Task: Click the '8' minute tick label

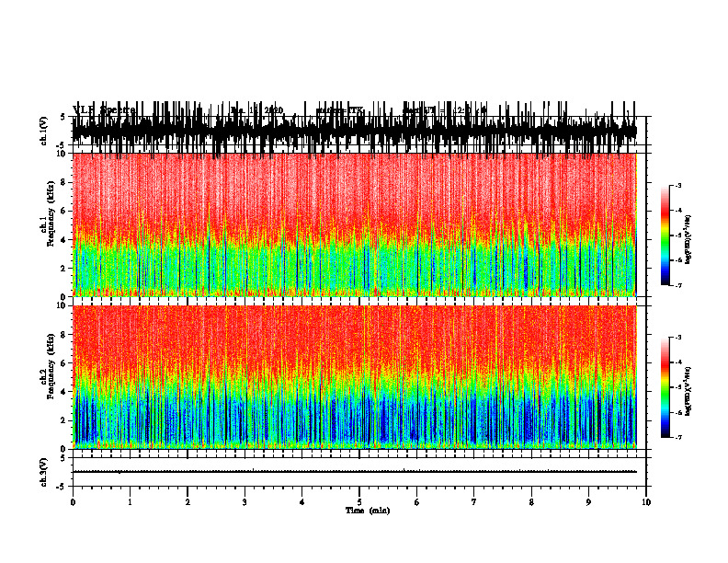Action: (x=531, y=502)
